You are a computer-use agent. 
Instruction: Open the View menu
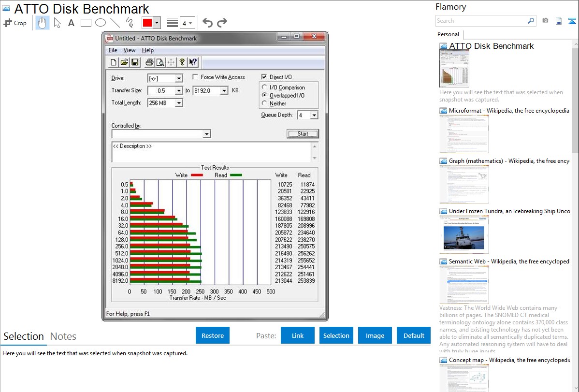click(129, 50)
